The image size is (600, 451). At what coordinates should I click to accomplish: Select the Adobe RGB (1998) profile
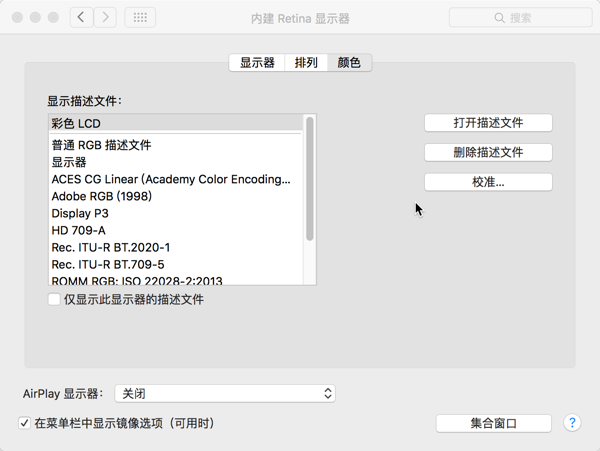pyautogui.click(x=101, y=196)
